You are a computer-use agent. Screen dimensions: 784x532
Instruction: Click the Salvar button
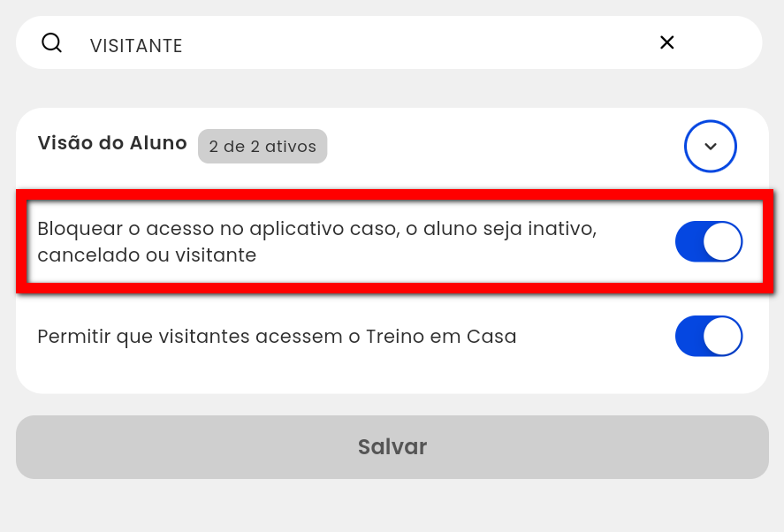click(x=392, y=447)
